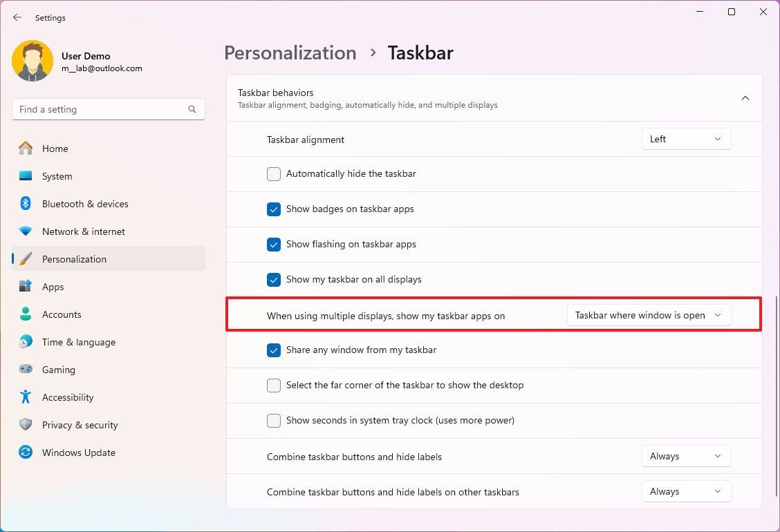Open the multiple displays taskbar apps dropdown
This screenshot has width=780, height=532.
click(649, 315)
